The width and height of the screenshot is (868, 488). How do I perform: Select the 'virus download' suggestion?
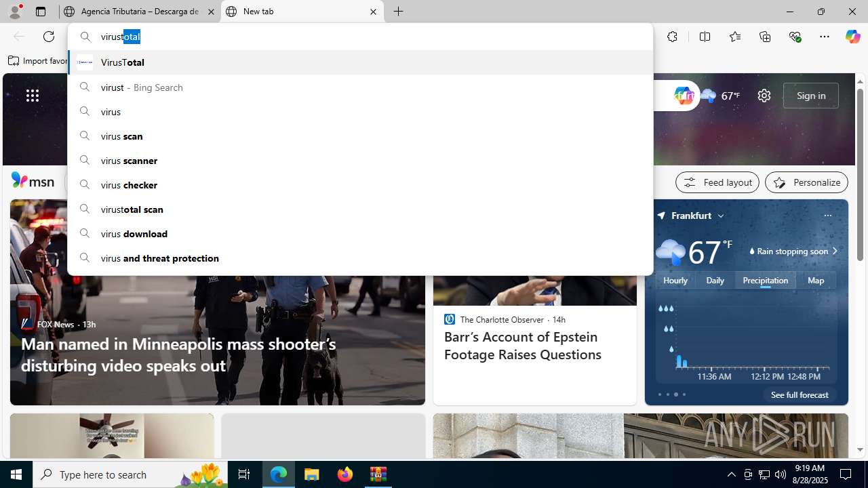360,234
